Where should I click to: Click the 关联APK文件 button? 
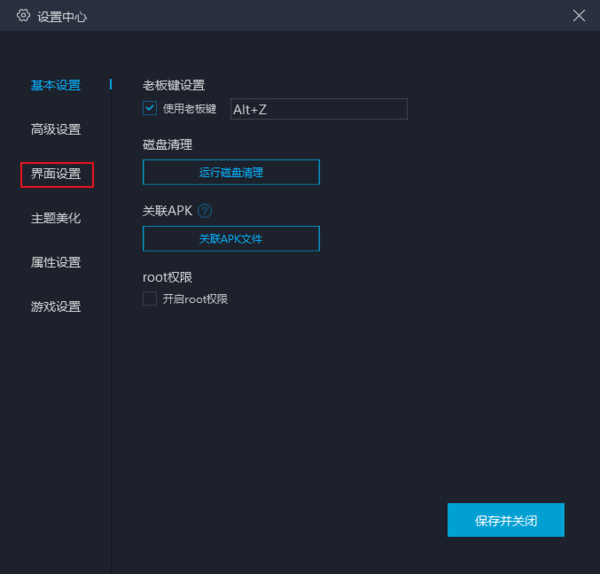pyautogui.click(x=231, y=239)
